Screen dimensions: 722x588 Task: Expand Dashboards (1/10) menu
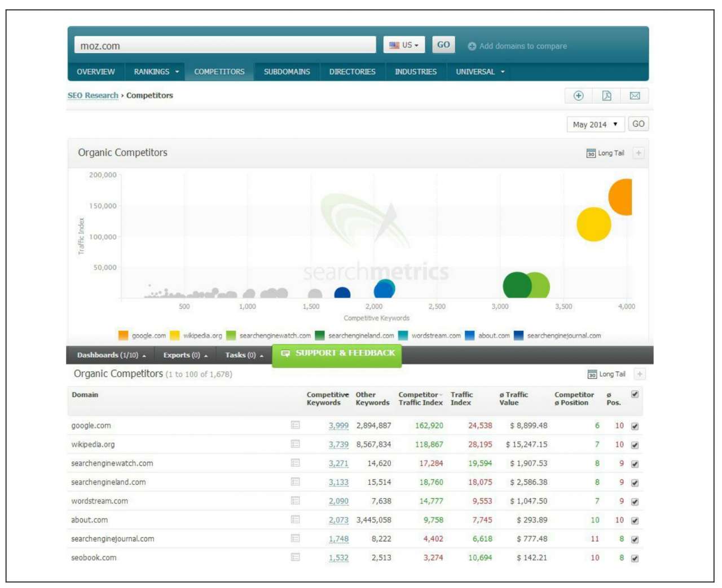click(111, 355)
